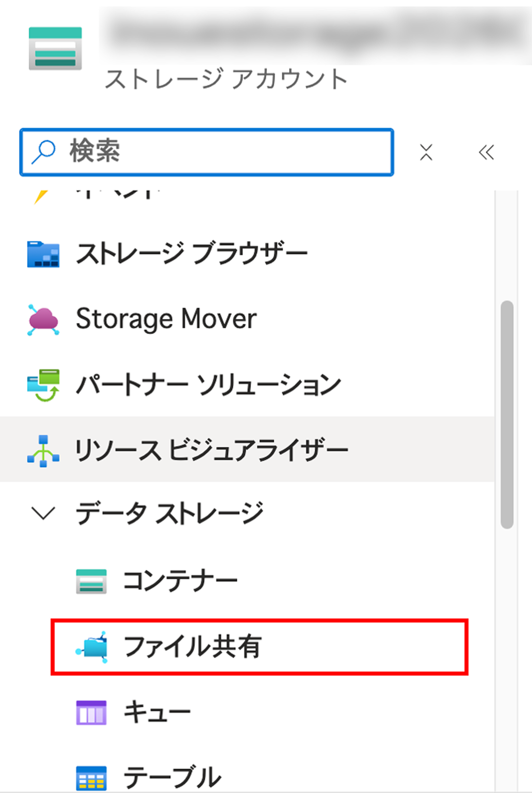Click the Queues purple icon

[91, 712]
